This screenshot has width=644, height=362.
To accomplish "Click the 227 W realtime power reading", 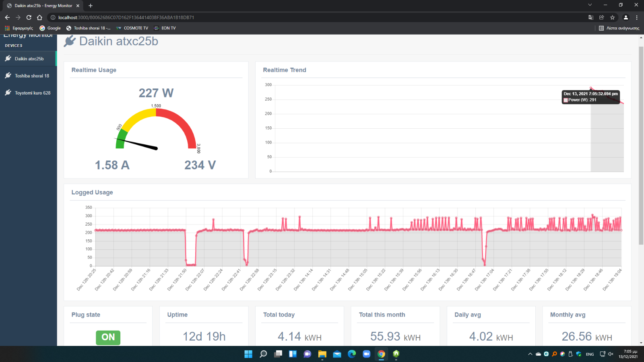I will tap(156, 93).
